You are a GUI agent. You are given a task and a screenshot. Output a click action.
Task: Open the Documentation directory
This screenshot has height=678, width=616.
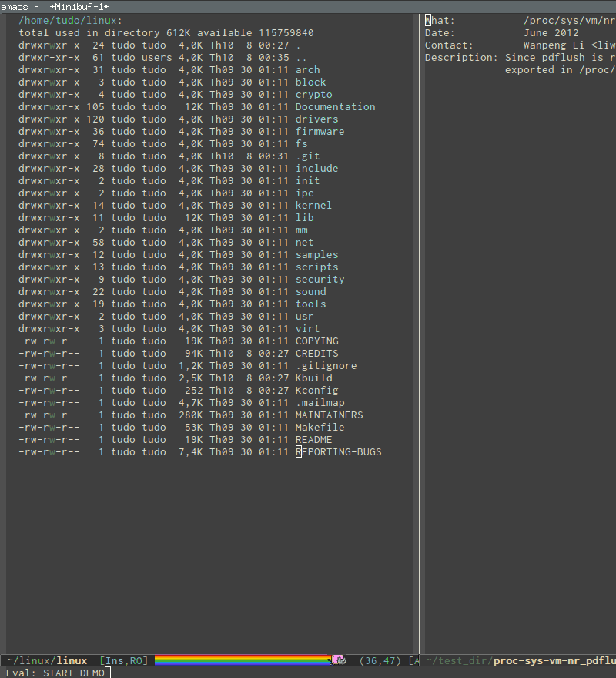[335, 106]
